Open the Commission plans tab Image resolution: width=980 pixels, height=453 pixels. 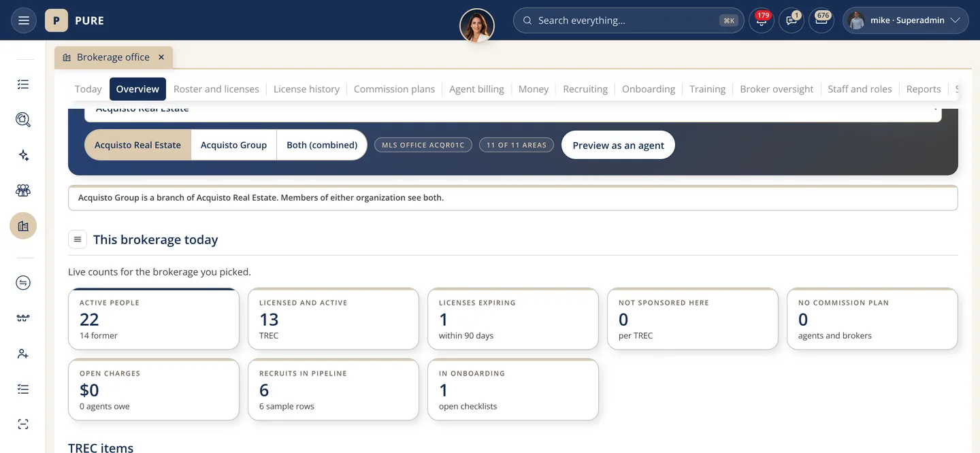394,89
